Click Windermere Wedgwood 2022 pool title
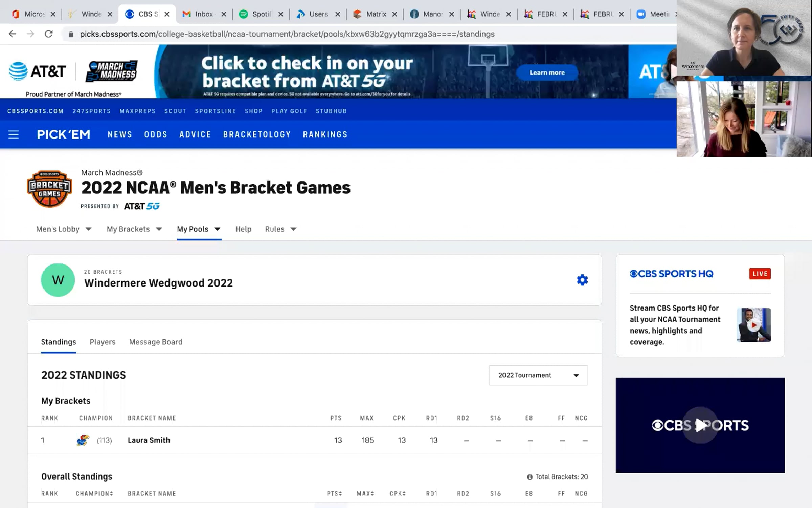The height and width of the screenshot is (508, 812). [159, 283]
